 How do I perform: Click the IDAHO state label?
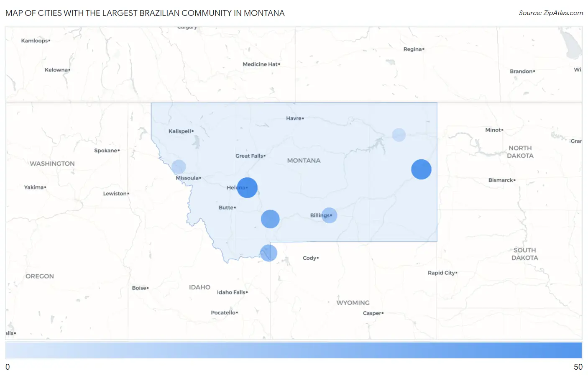click(199, 287)
